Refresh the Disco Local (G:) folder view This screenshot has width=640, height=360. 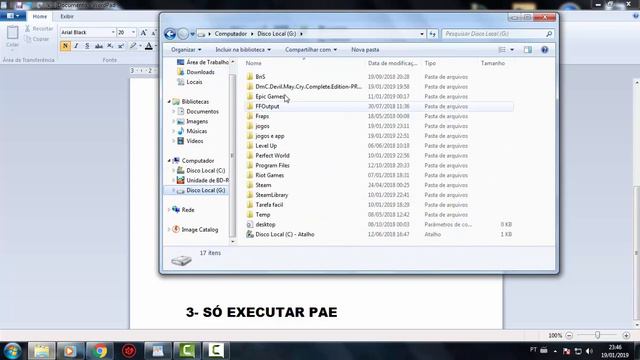pos(433,34)
